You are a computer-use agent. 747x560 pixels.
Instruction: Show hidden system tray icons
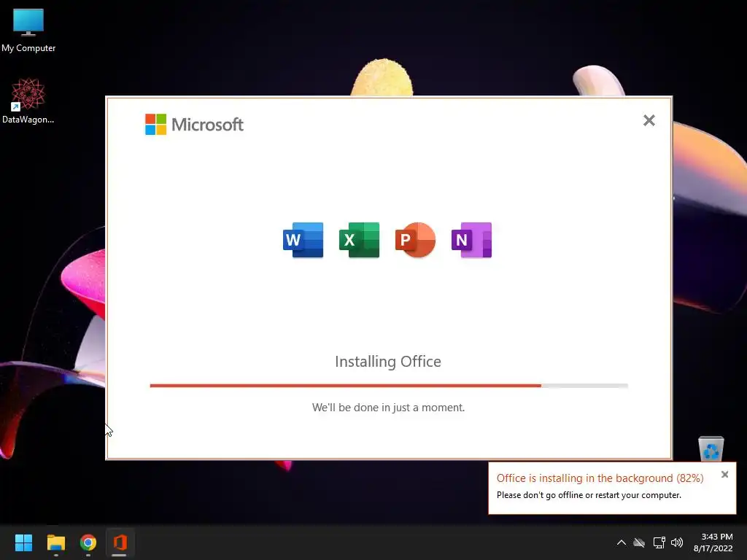click(x=622, y=542)
